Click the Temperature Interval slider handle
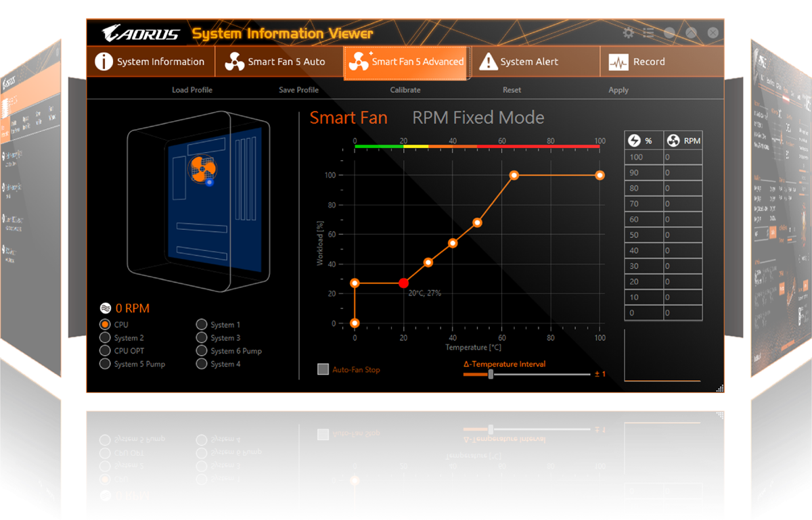This screenshot has height=520, width=812. coord(491,373)
